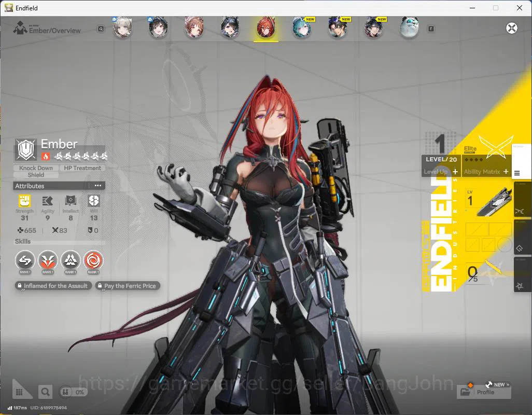The height and width of the screenshot is (415, 532).
Task: Select the red-haired Ember portrait tab
Action: coord(265,27)
